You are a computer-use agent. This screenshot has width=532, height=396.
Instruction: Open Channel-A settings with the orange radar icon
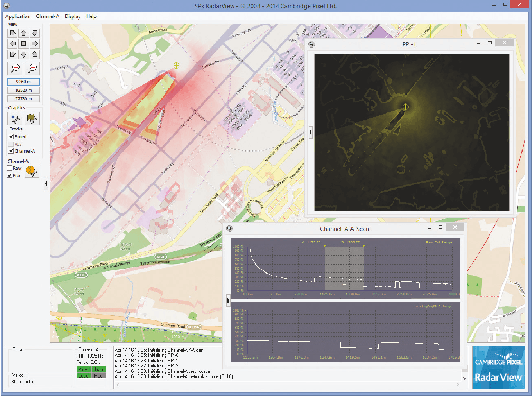[x=31, y=171]
